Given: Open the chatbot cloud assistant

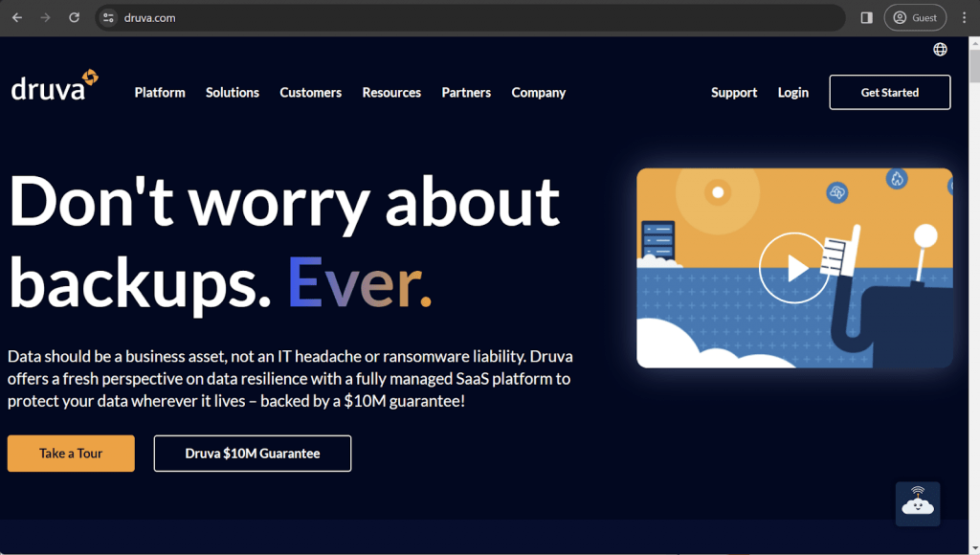Looking at the screenshot, I should coord(917,503).
